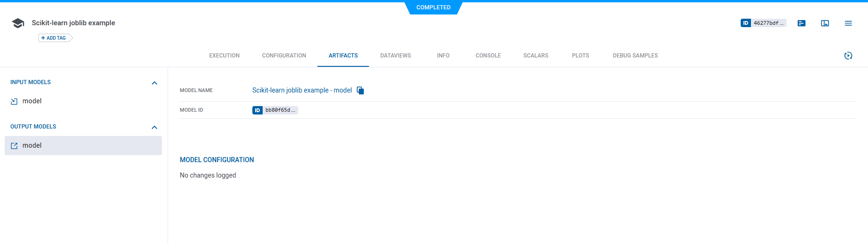
Task: Switch to the Configuration tab
Action: 284,56
